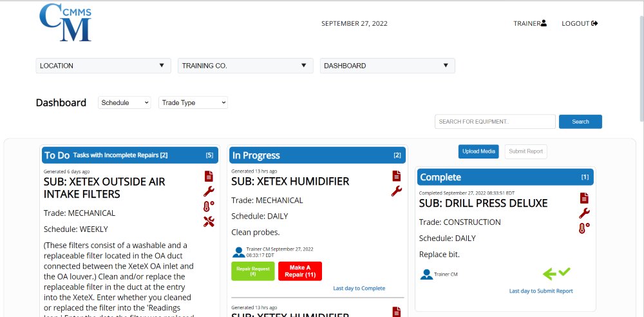Click 'Trade: CONSTRUCTION' text

click(460, 222)
